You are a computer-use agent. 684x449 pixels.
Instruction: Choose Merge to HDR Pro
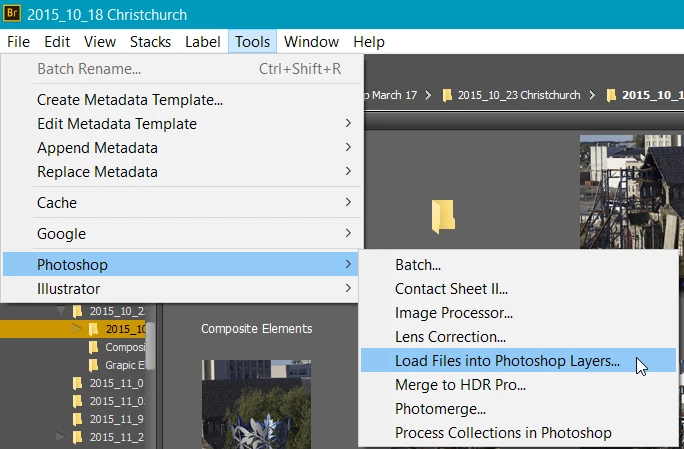518,385
